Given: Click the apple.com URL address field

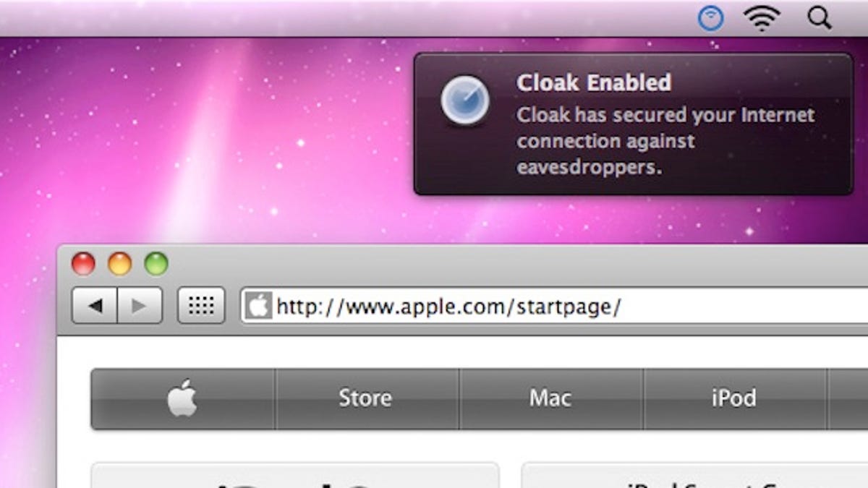Looking at the screenshot, I should tap(554, 307).
